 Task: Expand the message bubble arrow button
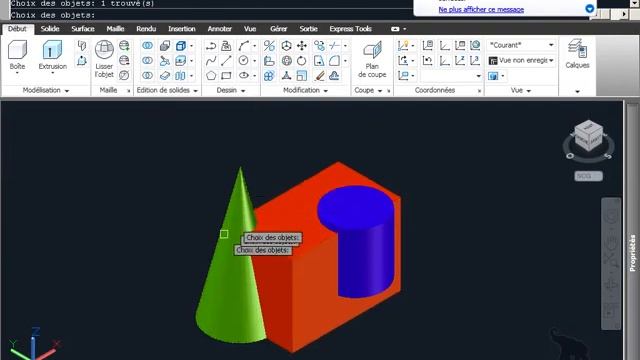click(x=589, y=9)
